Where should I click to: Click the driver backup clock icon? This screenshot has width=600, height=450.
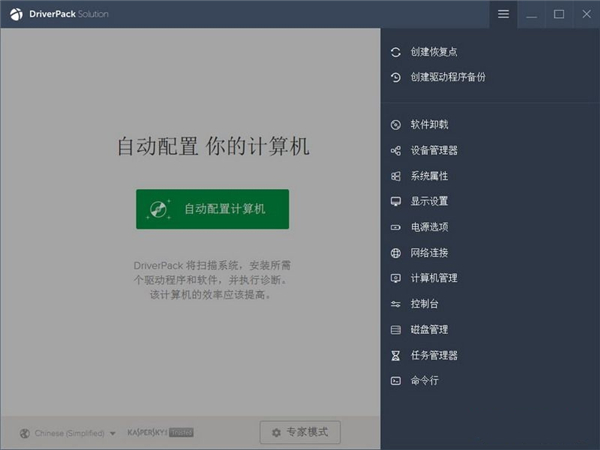point(396,77)
